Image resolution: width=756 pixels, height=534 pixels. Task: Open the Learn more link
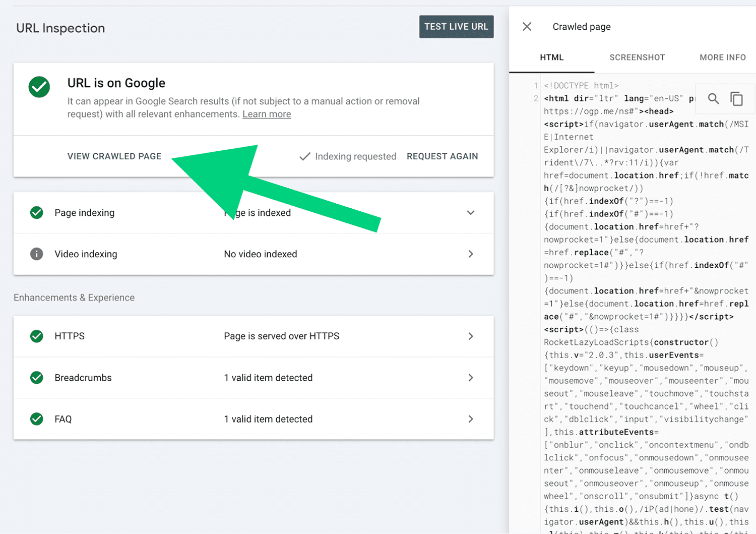267,114
